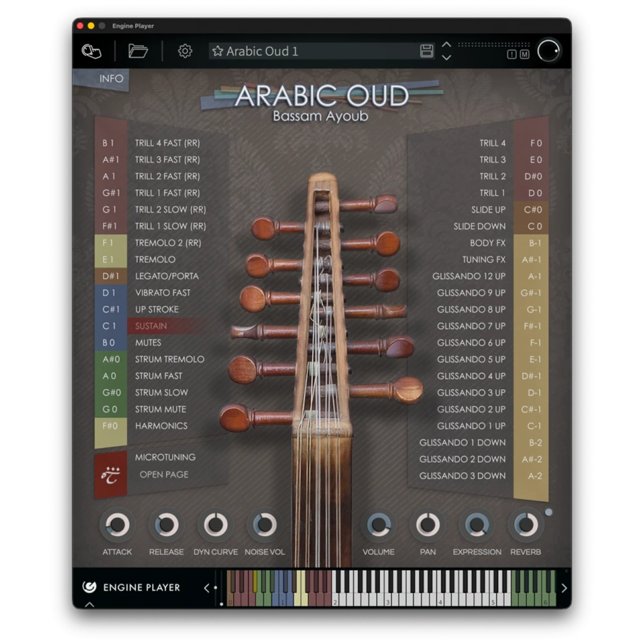
Task: Click the C 1 keyswitch label
Action: click(109, 326)
